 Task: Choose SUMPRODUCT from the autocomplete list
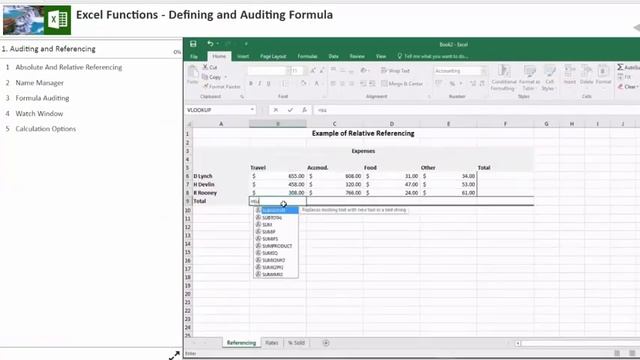click(276, 246)
